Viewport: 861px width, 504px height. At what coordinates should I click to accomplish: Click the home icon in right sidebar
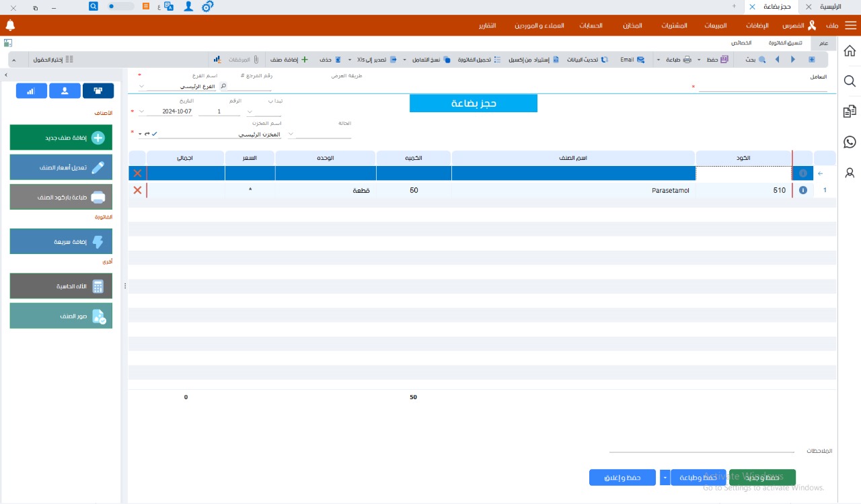click(850, 51)
